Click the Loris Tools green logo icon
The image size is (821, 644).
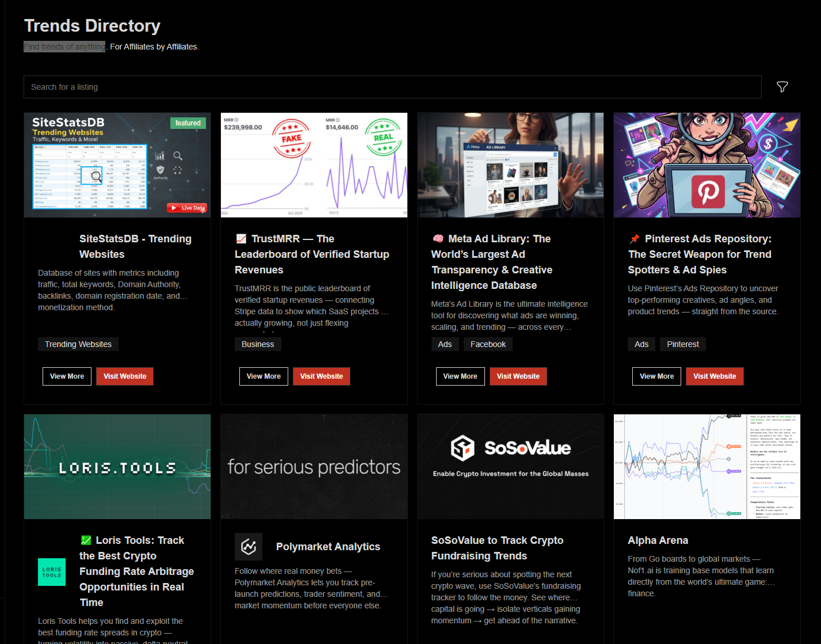(x=52, y=572)
